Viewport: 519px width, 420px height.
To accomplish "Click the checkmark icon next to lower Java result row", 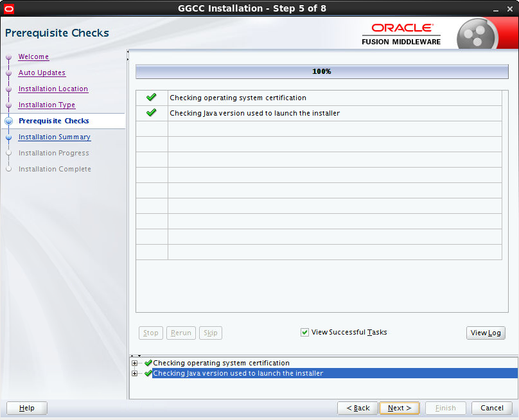I will 148,373.
